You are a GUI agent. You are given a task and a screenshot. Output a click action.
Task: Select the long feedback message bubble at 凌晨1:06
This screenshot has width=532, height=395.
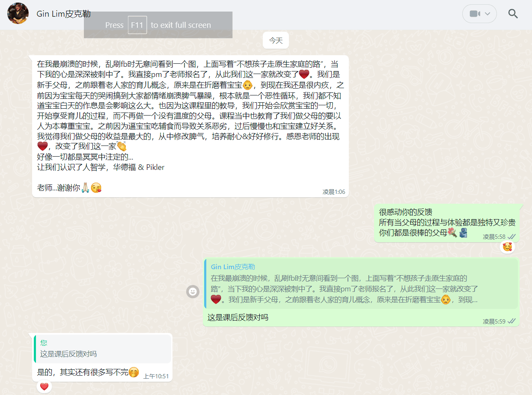pos(190,126)
